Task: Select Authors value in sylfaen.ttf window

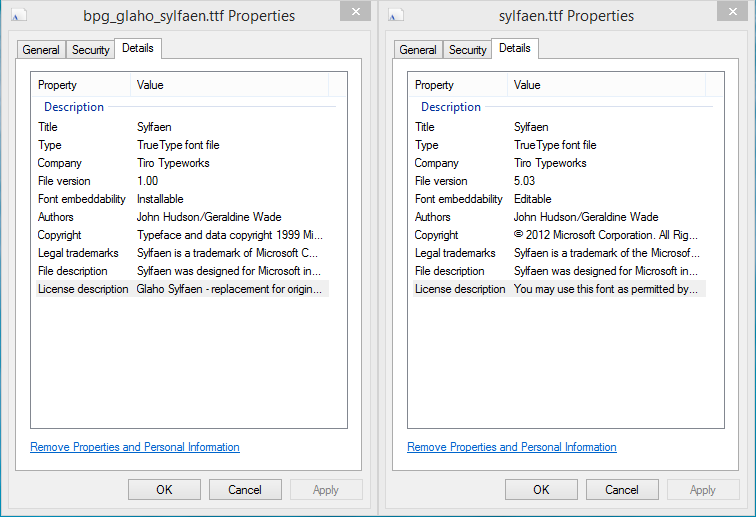Action: coord(586,217)
